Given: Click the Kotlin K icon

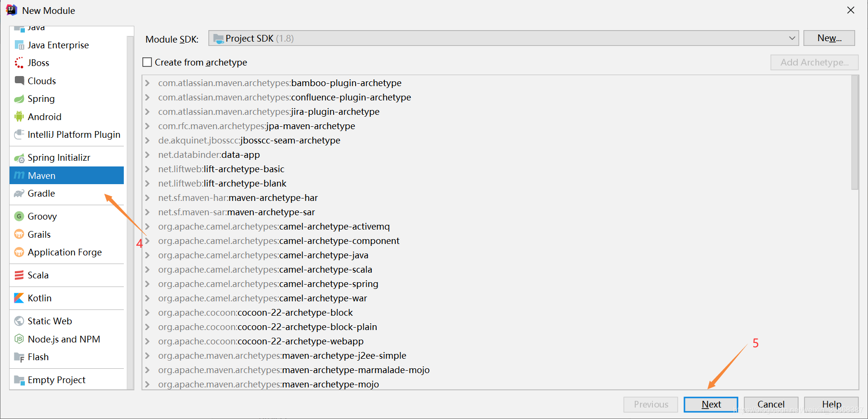Looking at the screenshot, I should 19,298.
